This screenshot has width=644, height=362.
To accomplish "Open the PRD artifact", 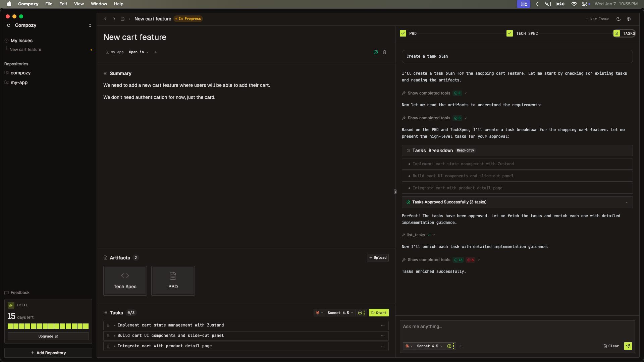I will [x=173, y=281].
